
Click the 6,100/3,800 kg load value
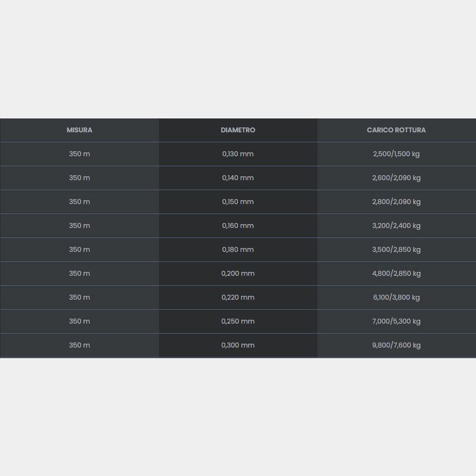pos(396,297)
